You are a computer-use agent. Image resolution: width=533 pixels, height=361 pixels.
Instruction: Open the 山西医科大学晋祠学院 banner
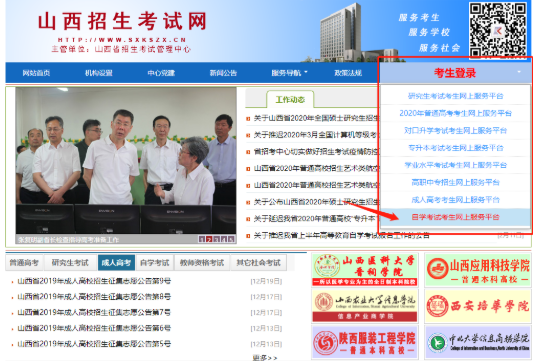365,270
